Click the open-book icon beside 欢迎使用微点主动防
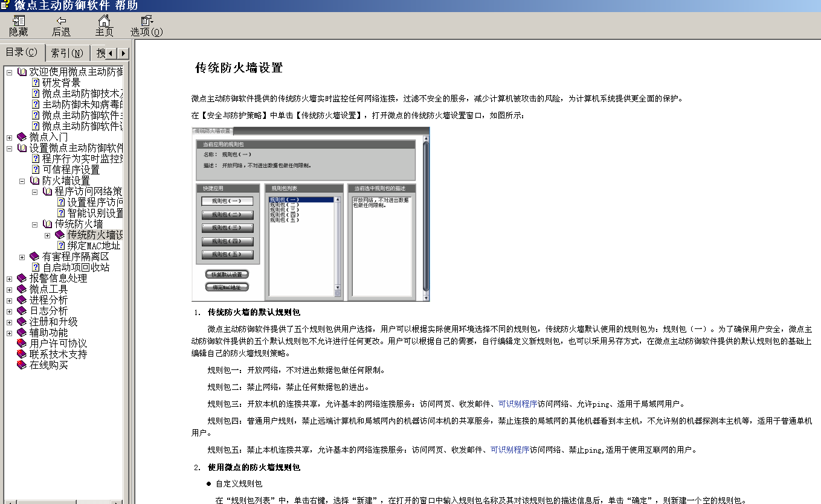Screen dimensions: 821x504 coord(22,72)
